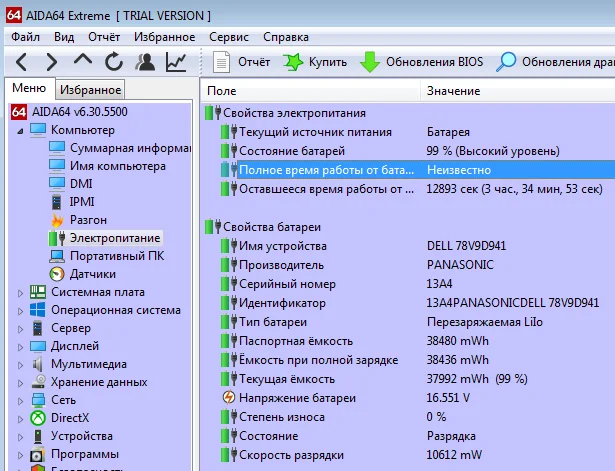The height and width of the screenshot is (471, 615).
Task: Expand the Системная плата node
Action: coord(20,293)
